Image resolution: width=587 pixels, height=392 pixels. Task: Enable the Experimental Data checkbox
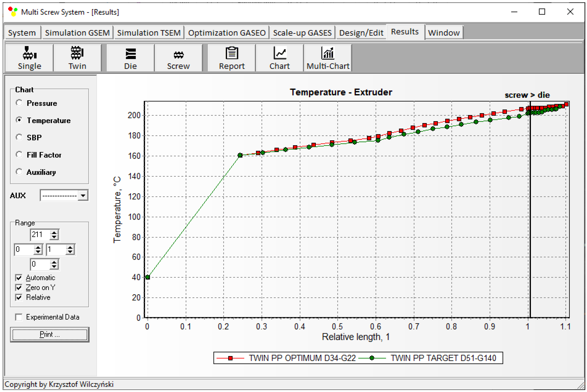pos(19,317)
